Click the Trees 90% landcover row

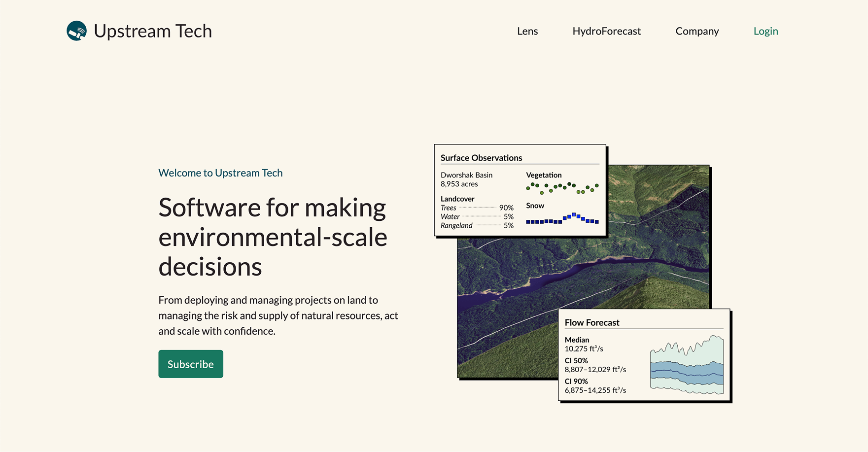[477, 208]
